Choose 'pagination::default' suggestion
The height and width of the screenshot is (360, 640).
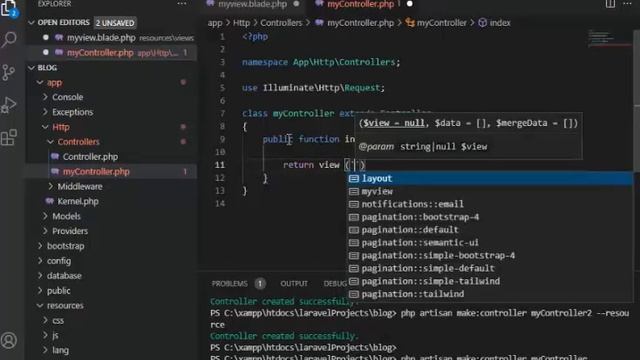point(490,230)
